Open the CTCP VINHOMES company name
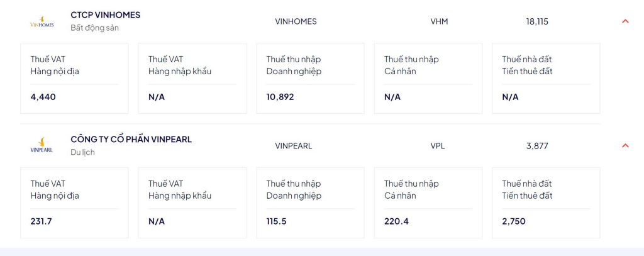This screenshot has height=256, width=644. pos(105,15)
